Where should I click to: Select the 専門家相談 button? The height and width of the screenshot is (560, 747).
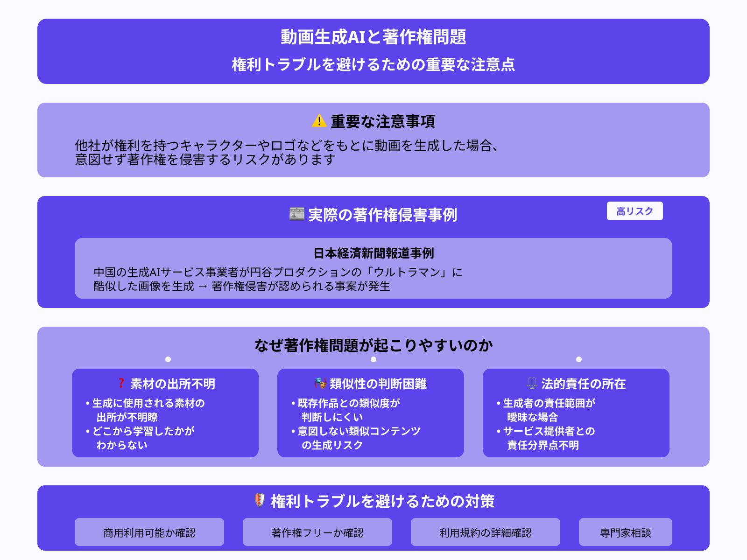[x=626, y=532]
